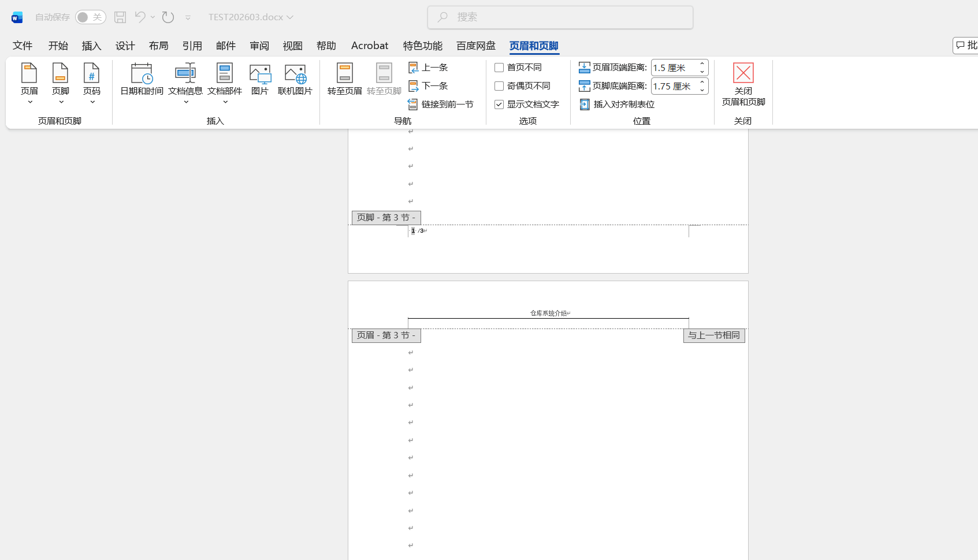978x560 pixels.
Task: Switch to the 插入 tab
Action: [x=91, y=46]
